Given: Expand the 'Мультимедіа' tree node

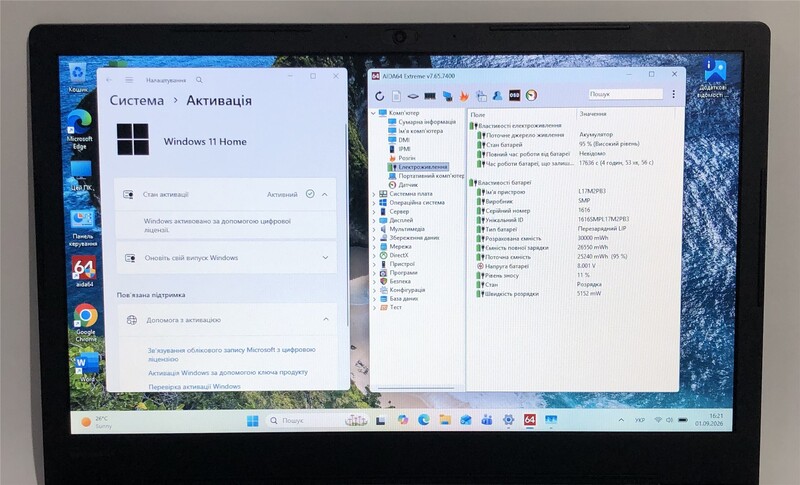Looking at the screenshot, I should coord(374,229).
